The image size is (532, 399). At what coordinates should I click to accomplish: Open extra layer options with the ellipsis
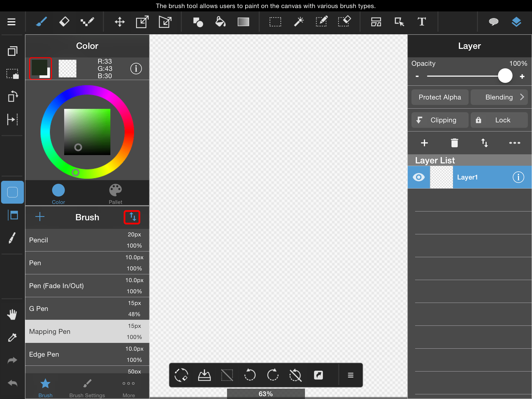pos(514,143)
